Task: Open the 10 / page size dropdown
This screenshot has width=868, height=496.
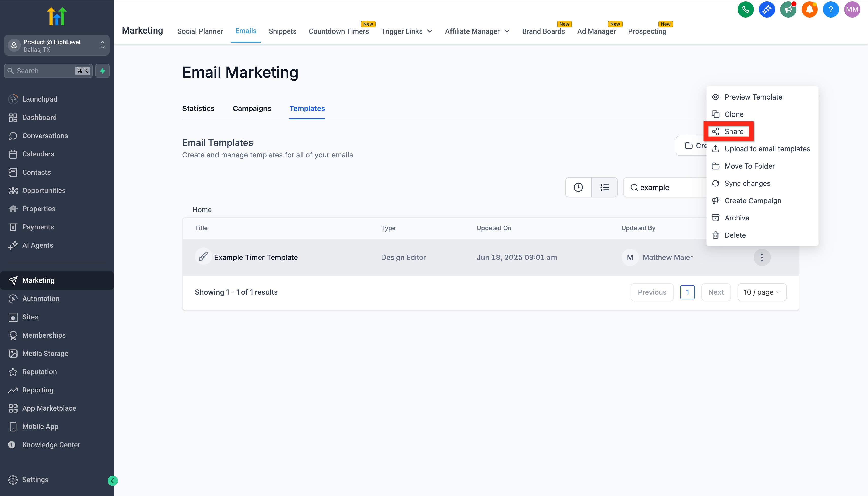Action: [x=762, y=292]
